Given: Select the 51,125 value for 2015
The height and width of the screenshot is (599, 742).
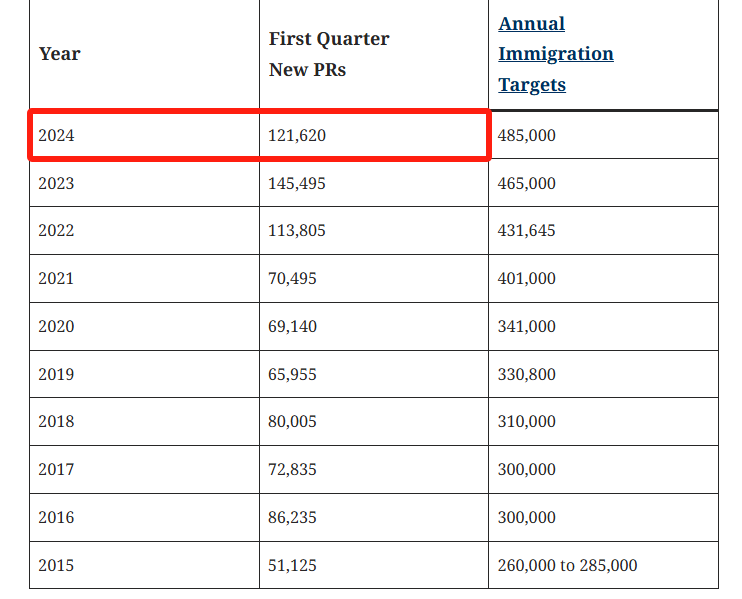Looking at the screenshot, I should [293, 565].
